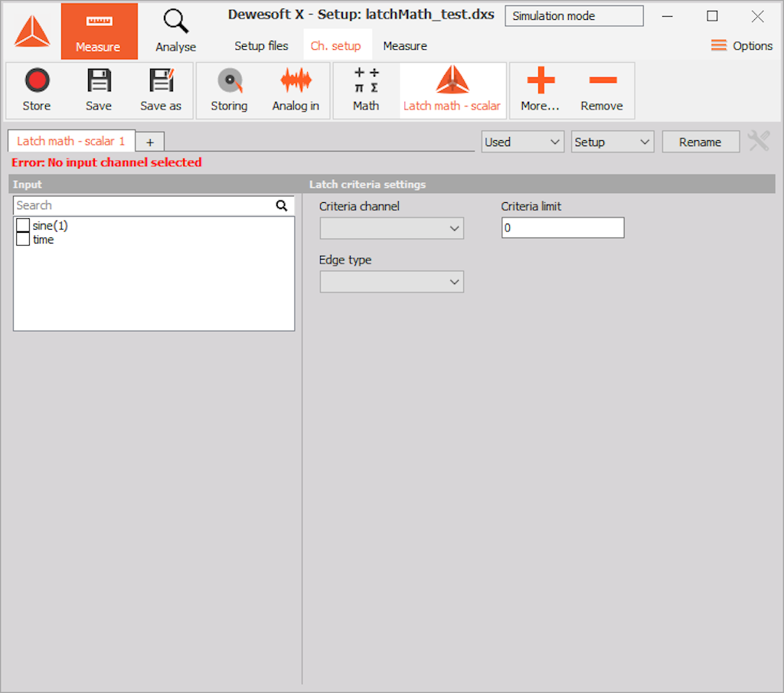This screenshot has width=784, height=693.
Task: Open Save as for setup
Action: 161,90
